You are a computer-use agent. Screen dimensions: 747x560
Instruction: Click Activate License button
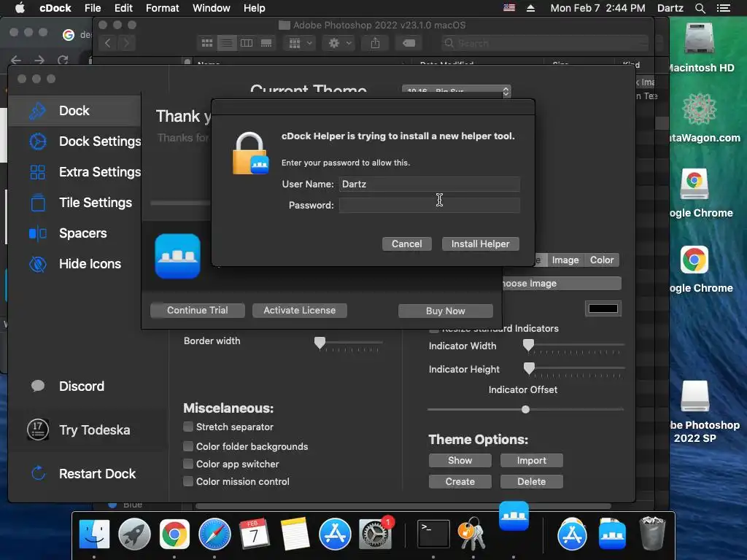click(300, 311)
